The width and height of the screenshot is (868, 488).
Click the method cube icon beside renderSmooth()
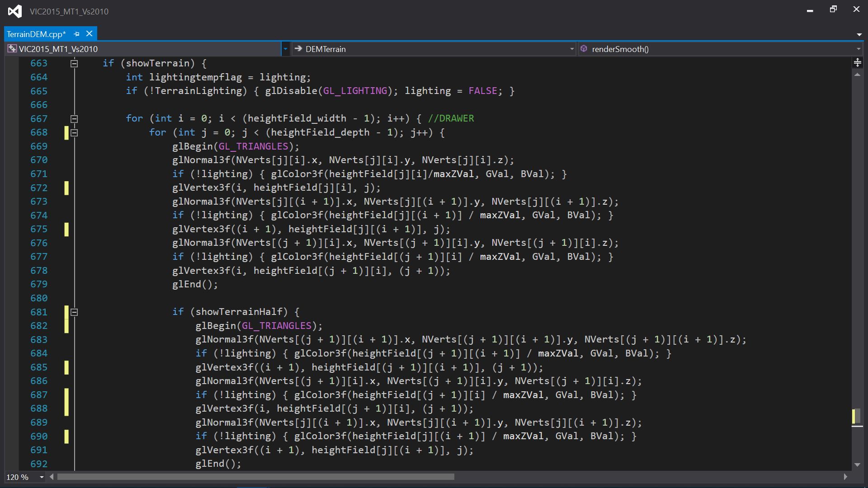click(584, 49)
